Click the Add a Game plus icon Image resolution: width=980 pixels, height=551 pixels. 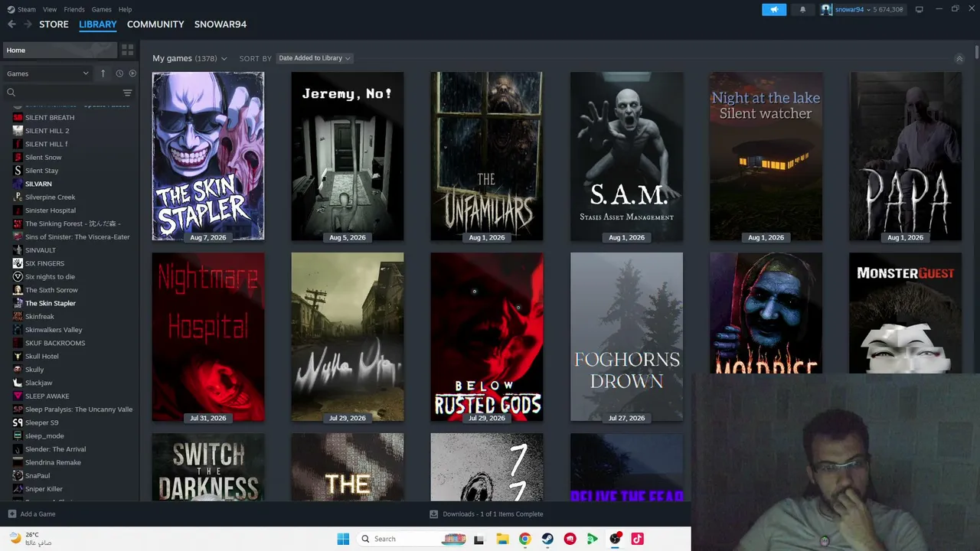(11, 514)
